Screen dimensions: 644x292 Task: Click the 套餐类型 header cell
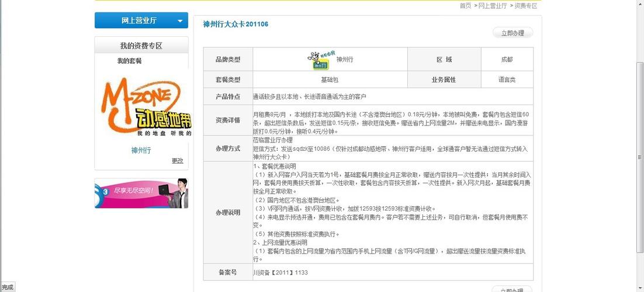[x=228, y=79]
